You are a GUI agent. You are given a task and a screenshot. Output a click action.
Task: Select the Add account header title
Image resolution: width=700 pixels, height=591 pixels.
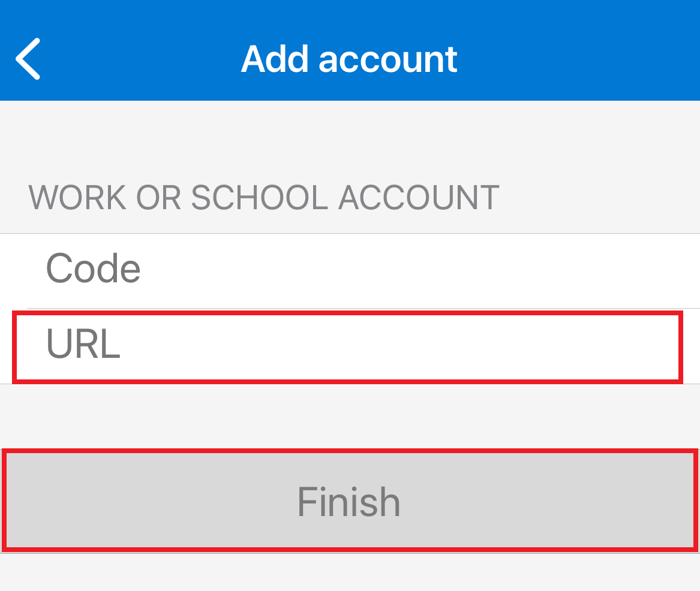349,59
